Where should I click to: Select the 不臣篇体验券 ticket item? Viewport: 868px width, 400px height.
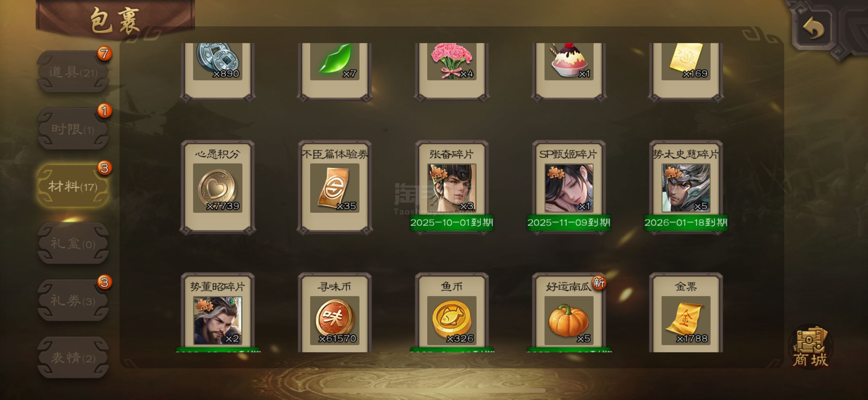pos(334,187)
